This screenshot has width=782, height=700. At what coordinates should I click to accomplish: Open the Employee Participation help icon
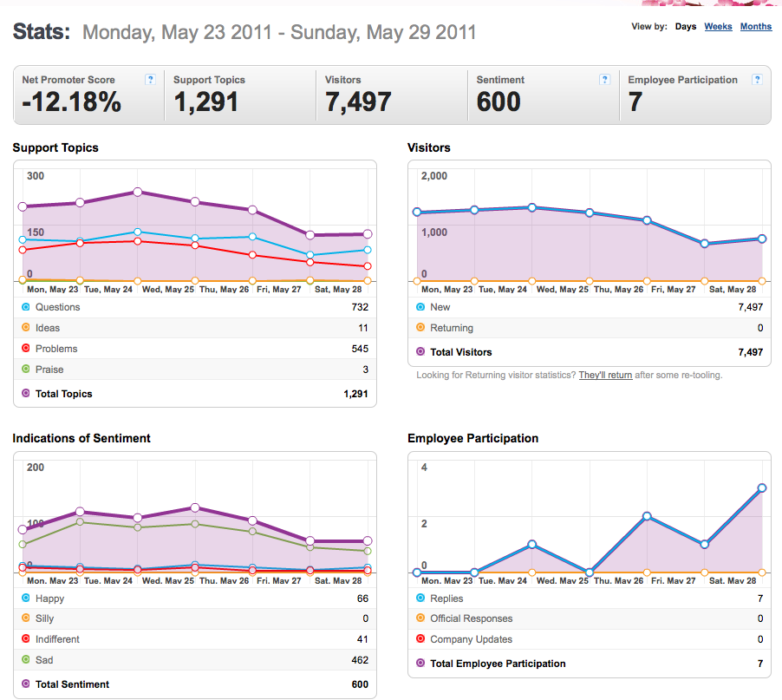click(x=757, y=79)
